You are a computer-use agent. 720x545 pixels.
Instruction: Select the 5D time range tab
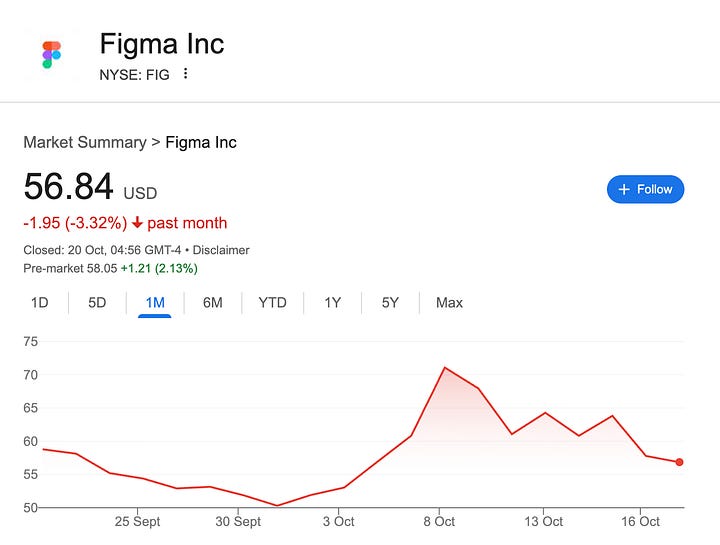pyautogui.click(x=97, y=302)
